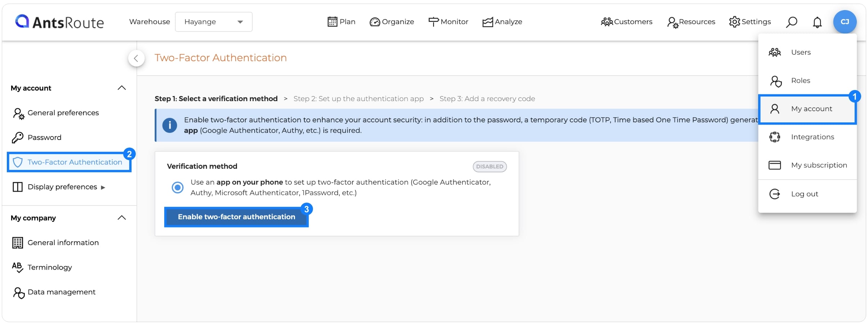Open the Settings gear menu
Viewport: 868px width, 325px height.
(750, 22)
